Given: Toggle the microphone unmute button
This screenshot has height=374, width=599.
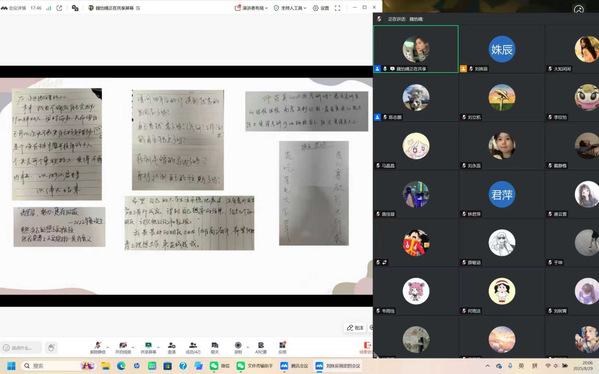Looking at the screenshot, I should click(x=97, y=347).
